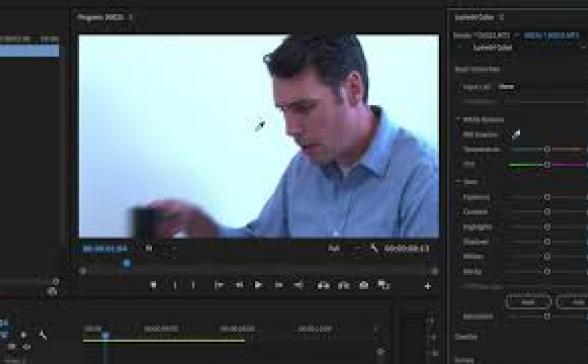This screenshot has width=588, height=364.
Task: Open Program monitor settings wrench
Action: click(374, 248)
